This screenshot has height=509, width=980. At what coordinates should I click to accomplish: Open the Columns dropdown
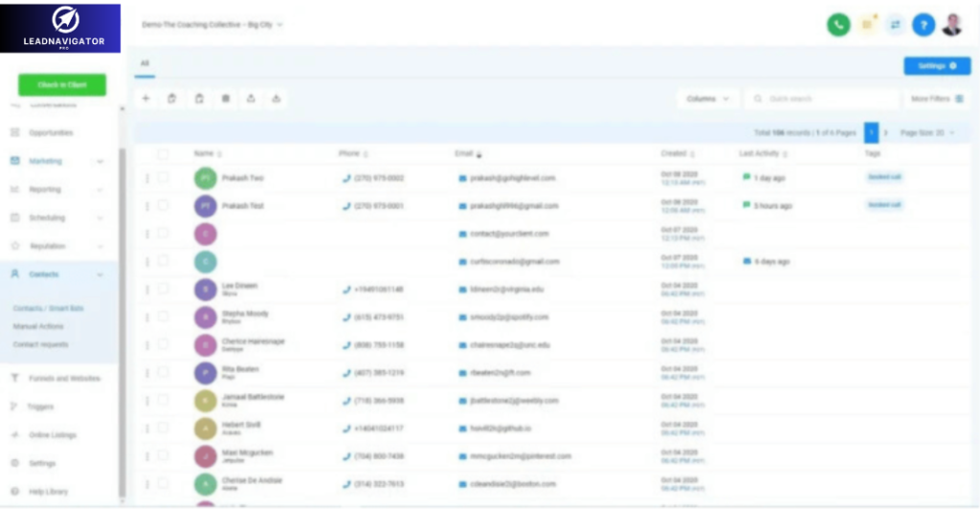708,99
